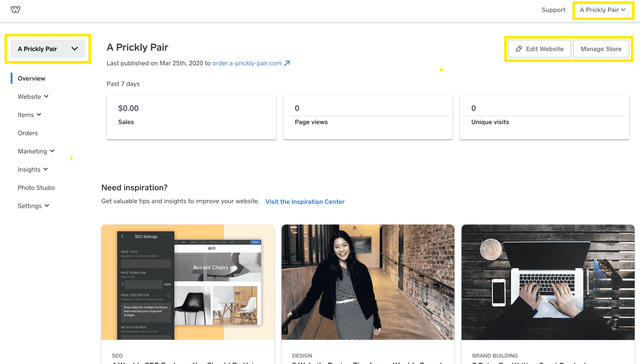Open the A Prickly Pair site selector dropdown
Screen dimensions: 640x364
coord(48,49)
